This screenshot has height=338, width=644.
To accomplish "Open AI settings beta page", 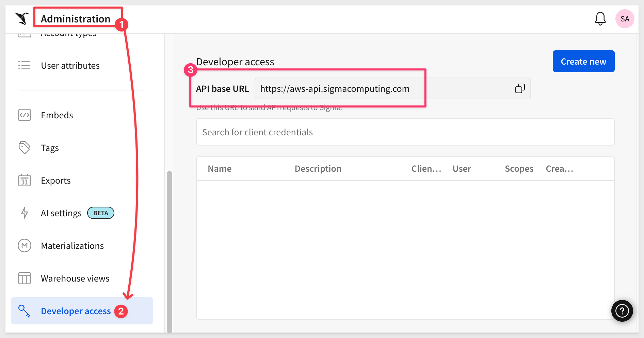I will (61, 213).
